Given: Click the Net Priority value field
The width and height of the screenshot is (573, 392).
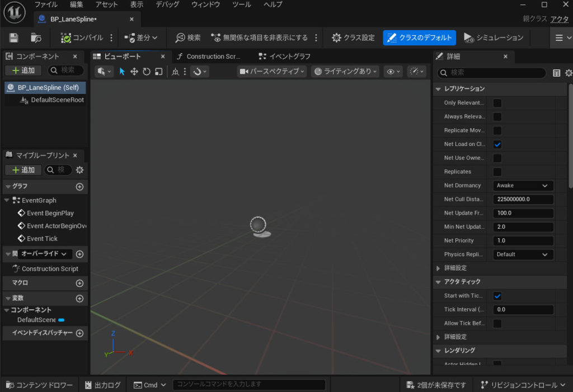Looking at the screenshot, I should [523, 240].
